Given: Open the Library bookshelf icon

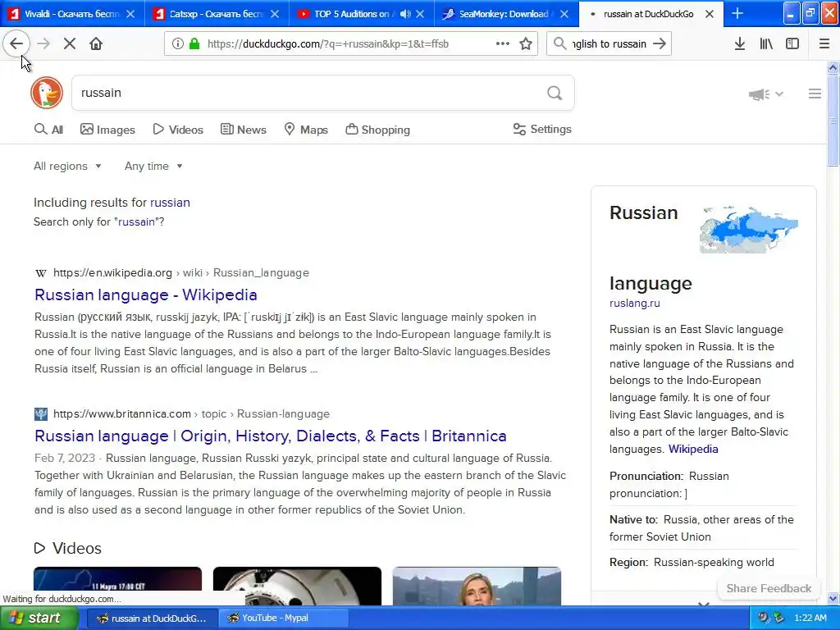Looking at the screenshot, I should (x=766, y=43).
